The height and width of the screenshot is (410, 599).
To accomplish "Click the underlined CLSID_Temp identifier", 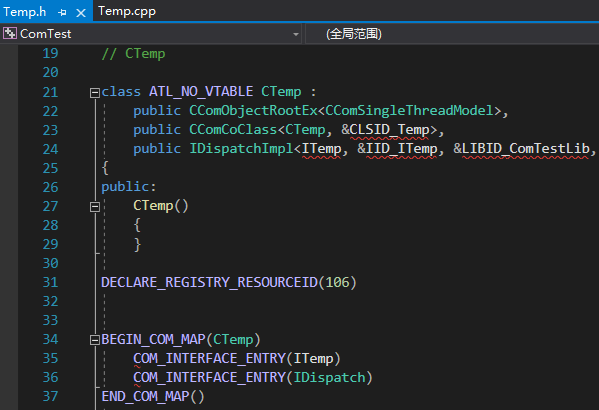I will click(389, 130).
